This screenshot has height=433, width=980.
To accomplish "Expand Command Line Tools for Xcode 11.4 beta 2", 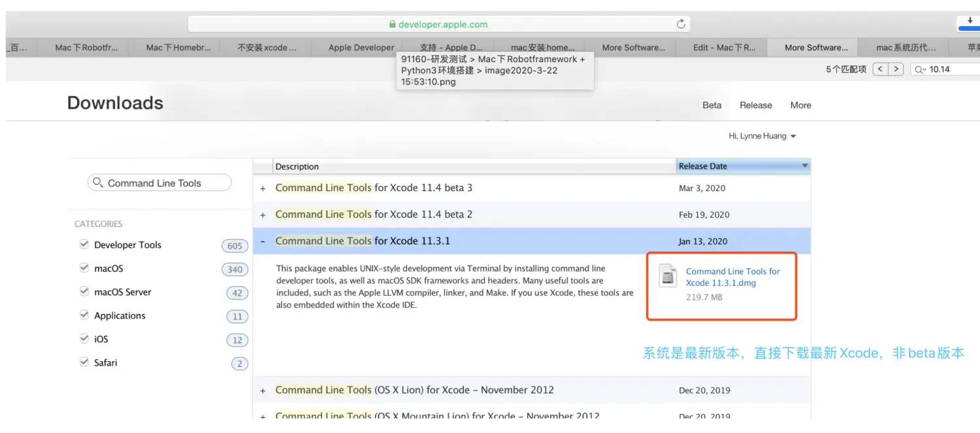I will tap(263, 215).
